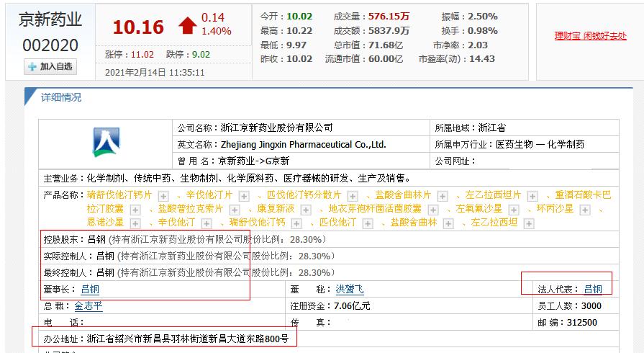Select the limit-up price 11.02

point(142,54)
